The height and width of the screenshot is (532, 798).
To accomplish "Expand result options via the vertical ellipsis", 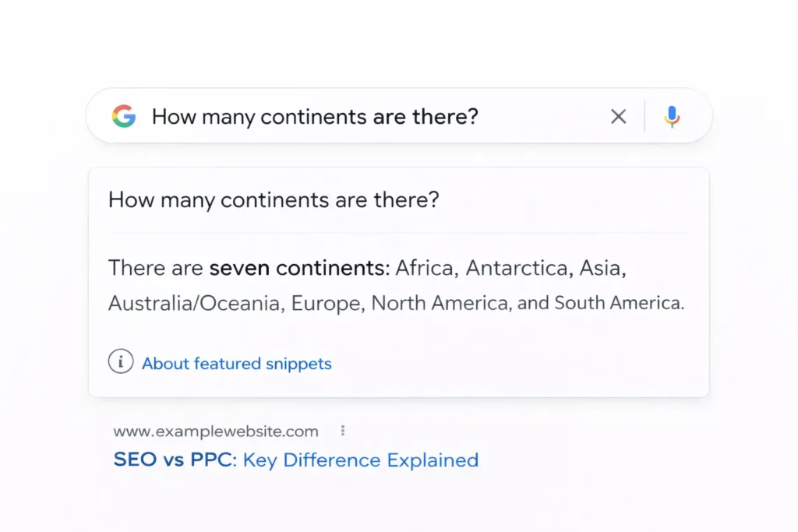I will click(342, 429).
